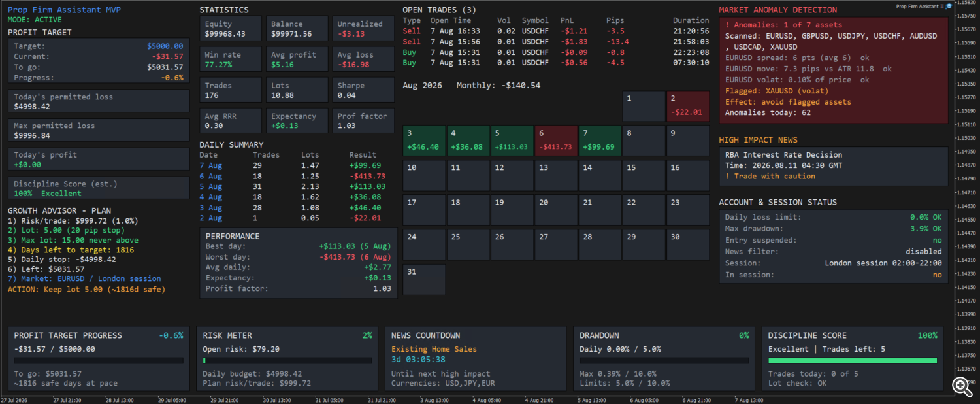Image resolution: width=980 pixels, height=404 pixels.
Task: Select the Buy trade with PnL -$0.09
Action: 556,52
